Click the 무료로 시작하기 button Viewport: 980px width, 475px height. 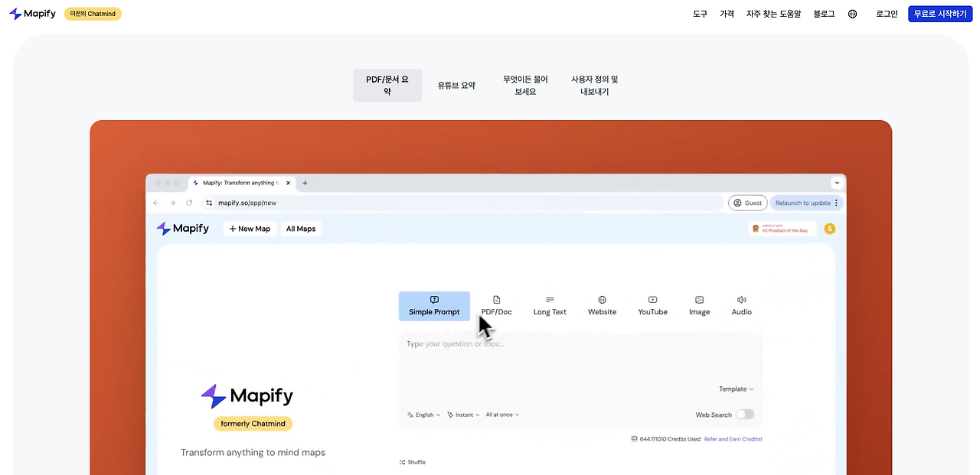(x=940, y=14)
